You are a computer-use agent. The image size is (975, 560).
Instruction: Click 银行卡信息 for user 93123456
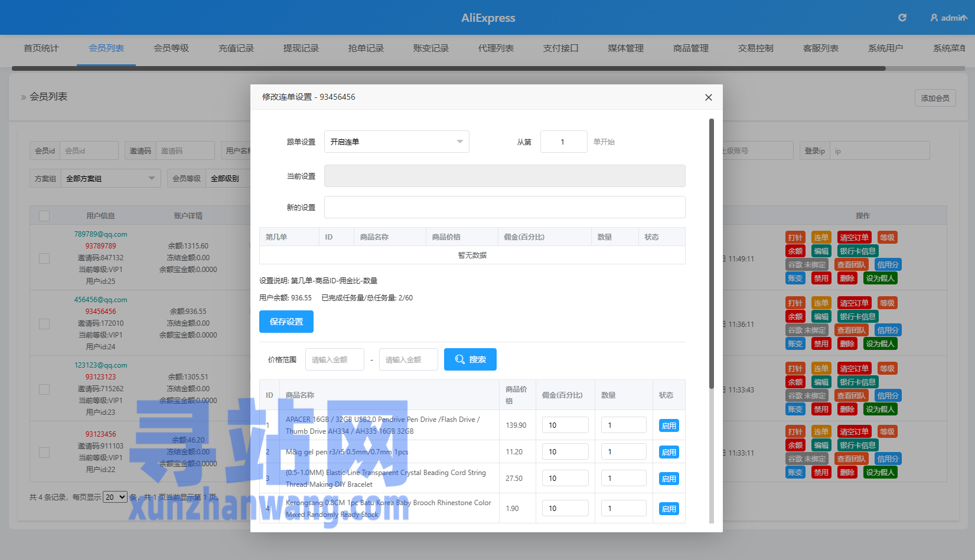[857, 445]
